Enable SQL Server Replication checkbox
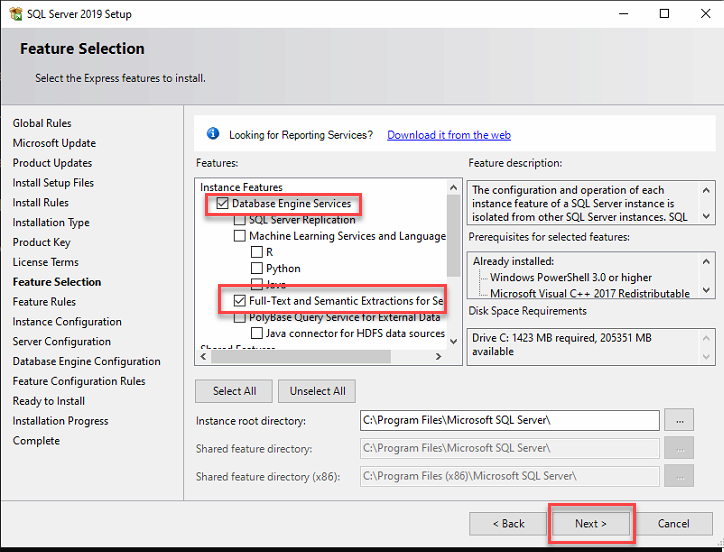This screenshot has height=552, width=724. coord(239,220)
